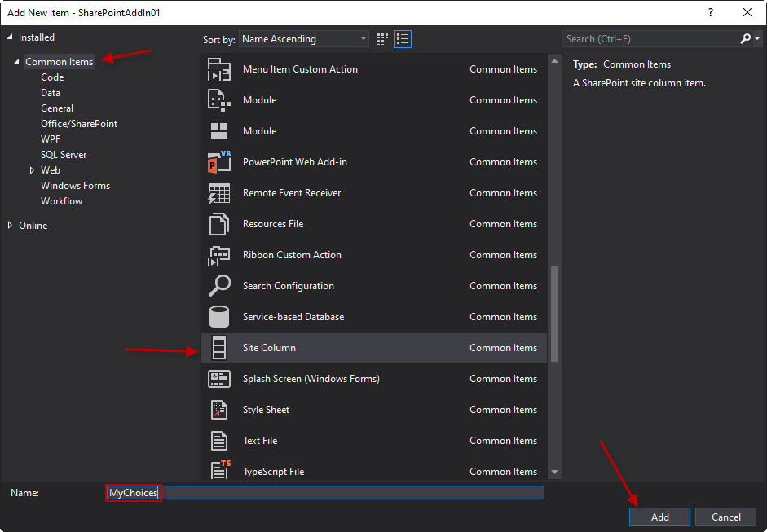Screen dimensions: 767x532
Task: Select the Code category
Action: [52, 77]
